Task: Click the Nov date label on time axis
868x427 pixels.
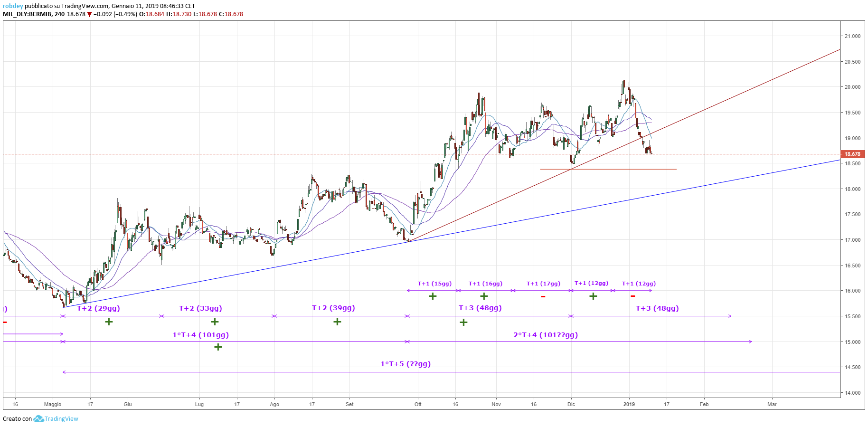Action: tap(496, 404)
